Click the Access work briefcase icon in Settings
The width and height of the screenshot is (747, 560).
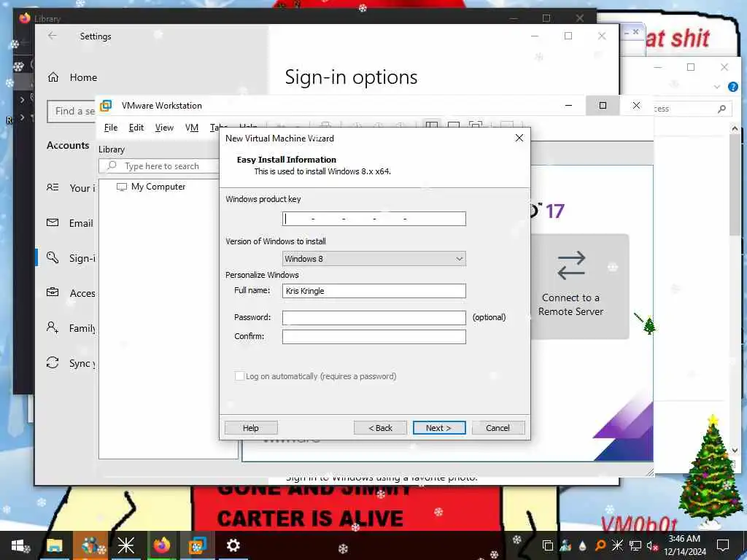click(x=53, y=292)
